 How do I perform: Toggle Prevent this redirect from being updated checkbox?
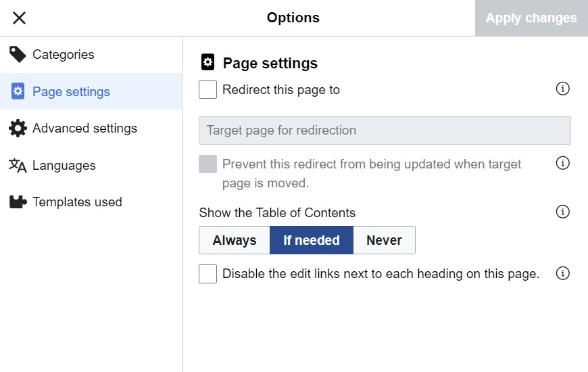pos(208,164)
